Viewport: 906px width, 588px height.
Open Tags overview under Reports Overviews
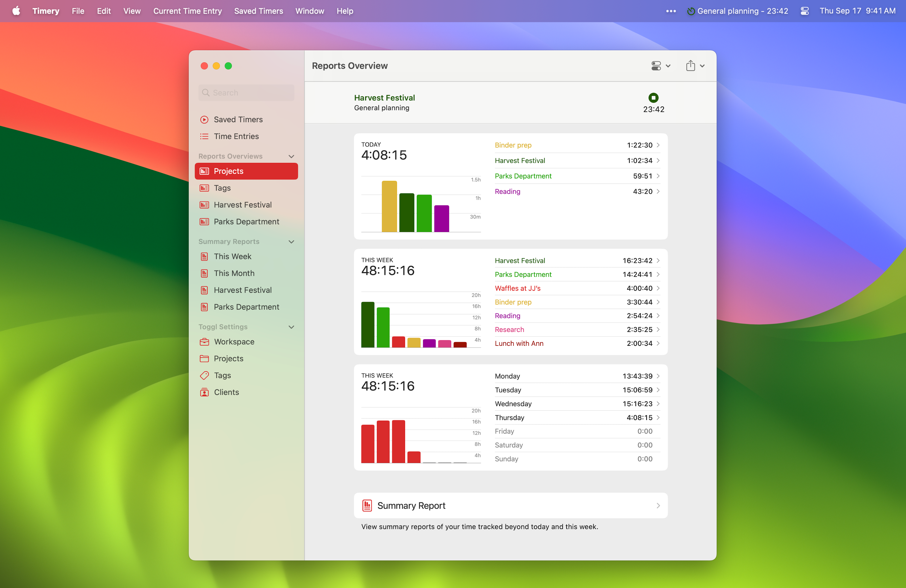[246, 188]
